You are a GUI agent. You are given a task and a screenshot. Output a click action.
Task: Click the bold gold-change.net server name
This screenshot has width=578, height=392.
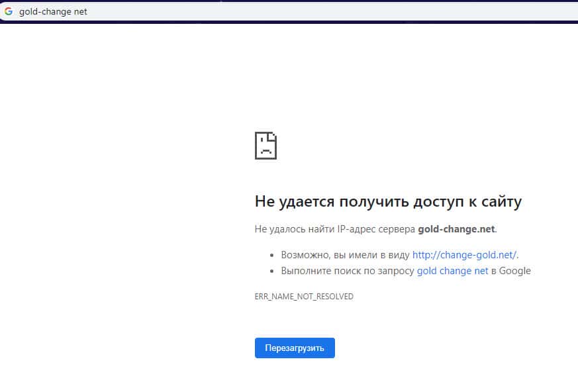456,229
